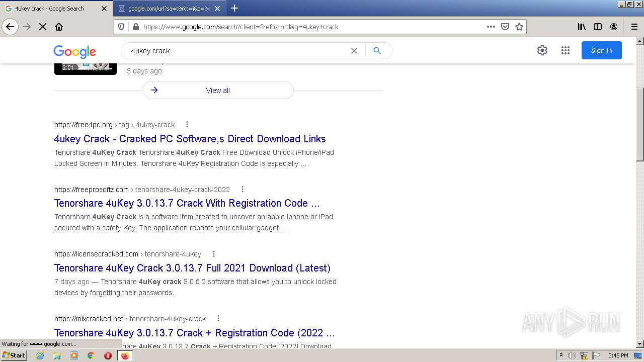Open options for freeprosoftz.com result

click(242, 190)
